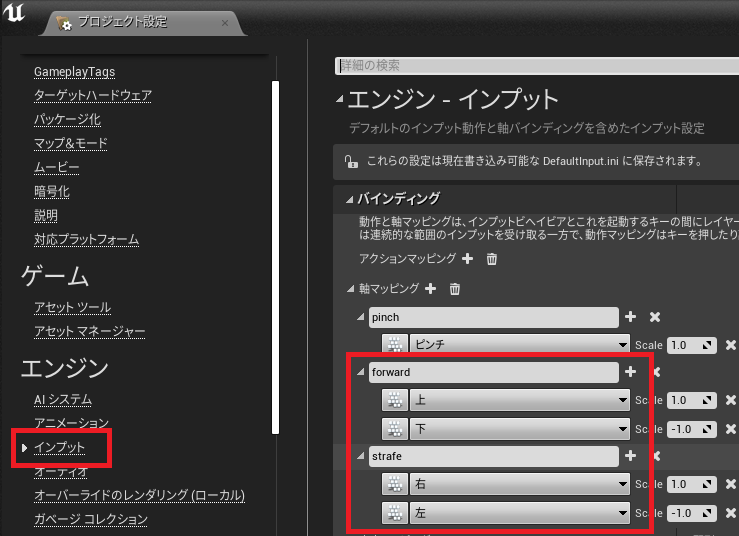
Task: Edit the 左 Scale value
Action: [x=691, y=513]
